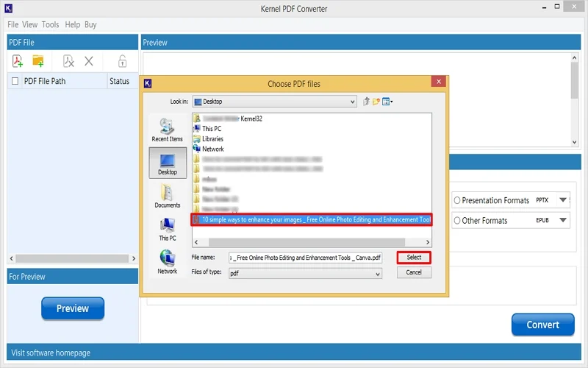Click the Remove all files X icon
The width and height of the screenshot is (588, 368).
89,61
